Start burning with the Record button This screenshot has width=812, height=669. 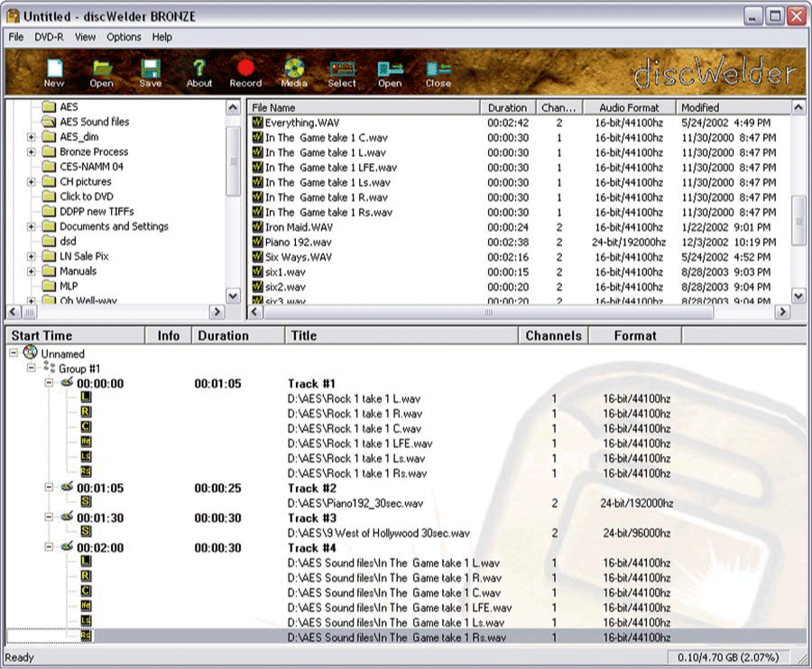245,73
